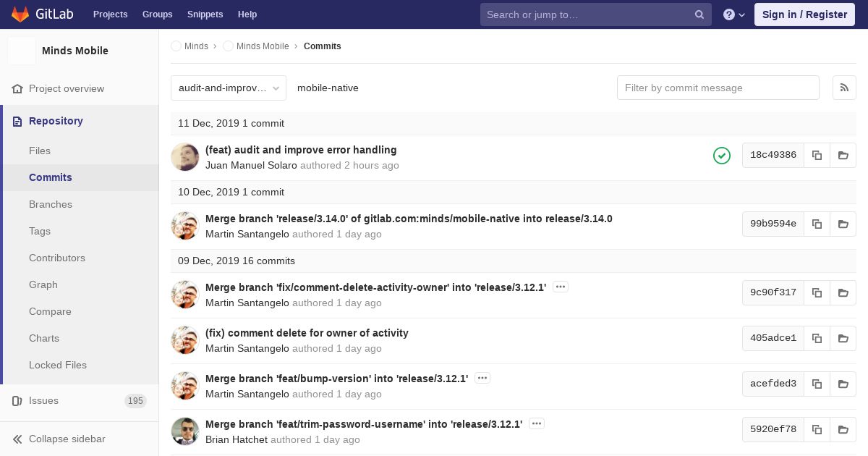Click mobile-native path link
Viewport: 868px width, 456px height.
coord(328,88)
